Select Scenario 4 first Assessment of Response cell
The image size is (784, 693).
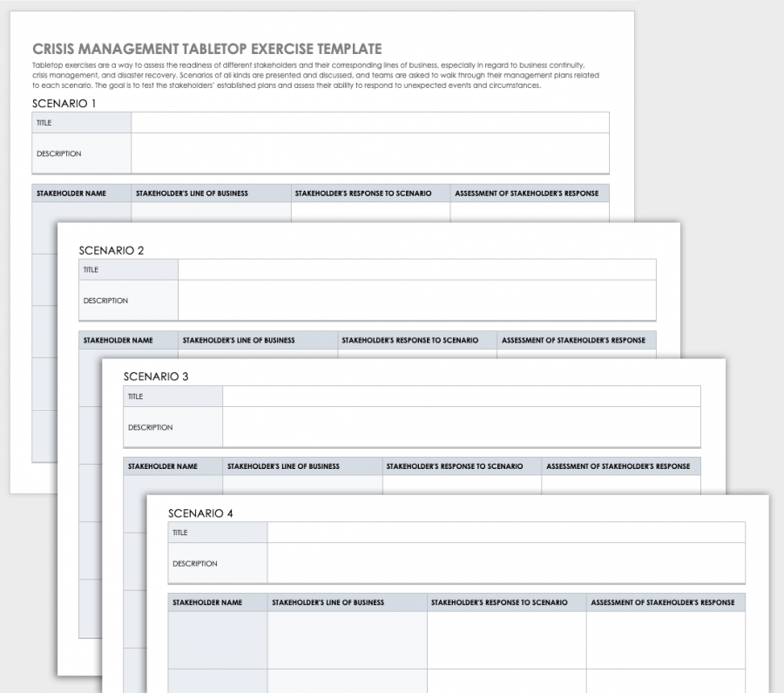coord(666,640)
